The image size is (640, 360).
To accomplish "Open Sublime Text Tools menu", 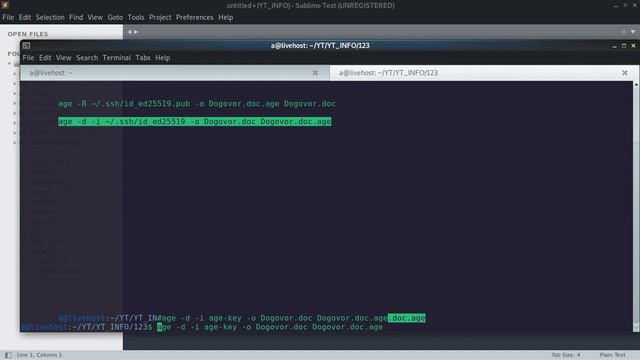I will click(x=136, y=17).
